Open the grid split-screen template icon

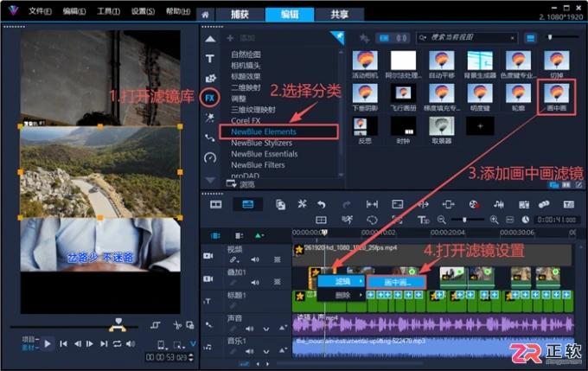coord(322,220)
